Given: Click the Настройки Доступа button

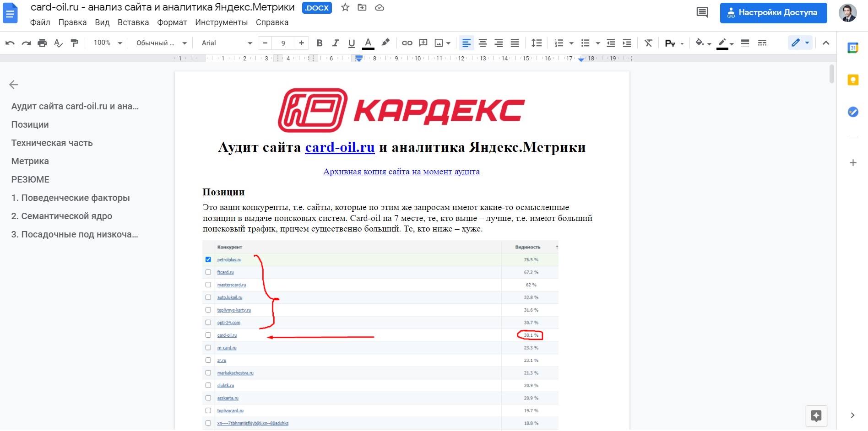Looking at the screenshot, I should (773, 12).
